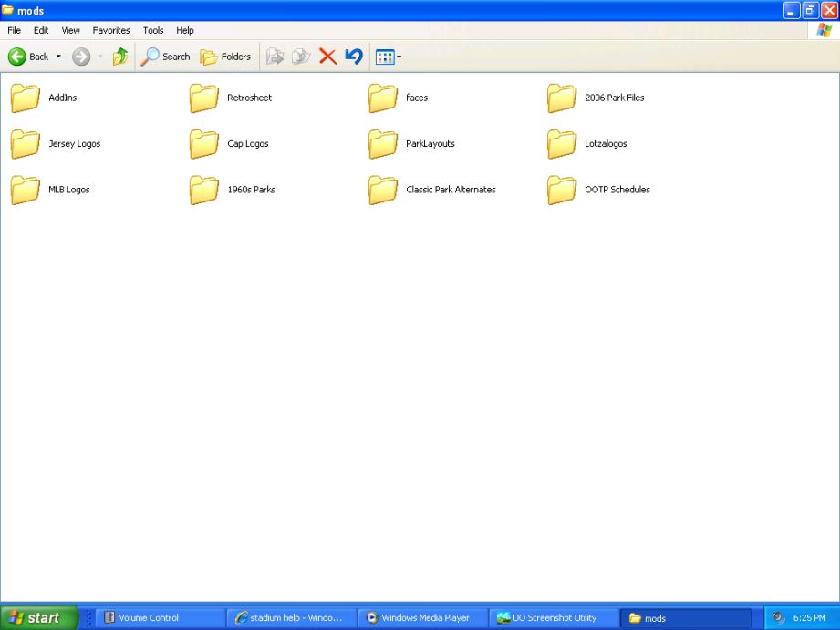This screenshot has height=630, width=840.
Task: Open the AddIns folder icon
Action: (x=26, y=98)
